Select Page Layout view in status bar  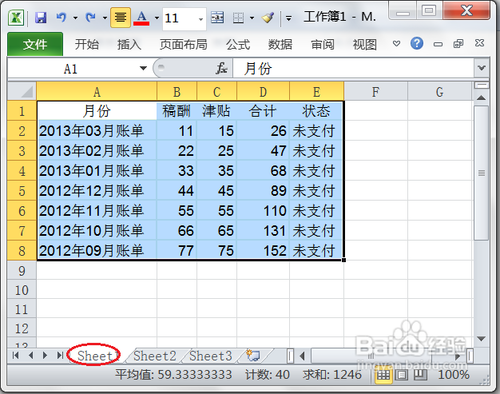click(x=402, y=375)
